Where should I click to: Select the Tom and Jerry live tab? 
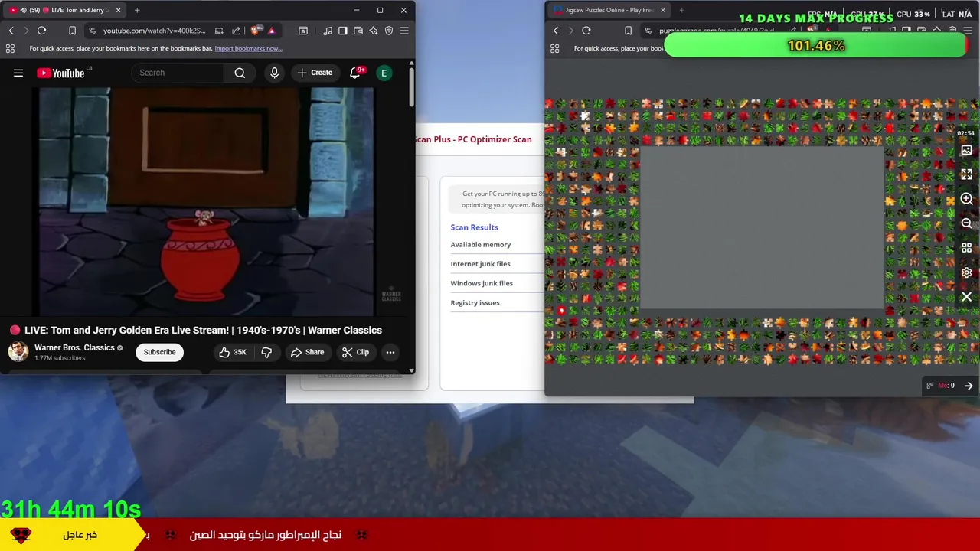coord(65,10)
